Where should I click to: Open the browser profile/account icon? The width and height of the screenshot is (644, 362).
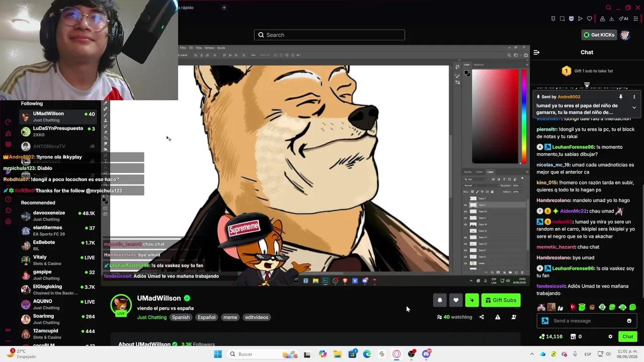[602, 19]
